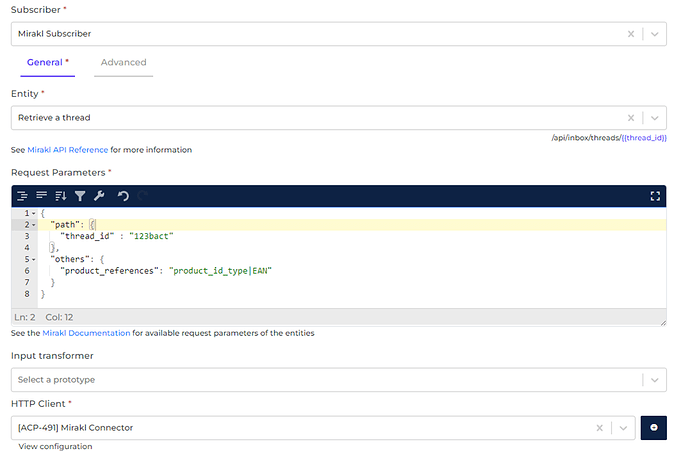The image size is (690, 451).
Task: Click the resize handle of the editor
Action: click(663, 323)
